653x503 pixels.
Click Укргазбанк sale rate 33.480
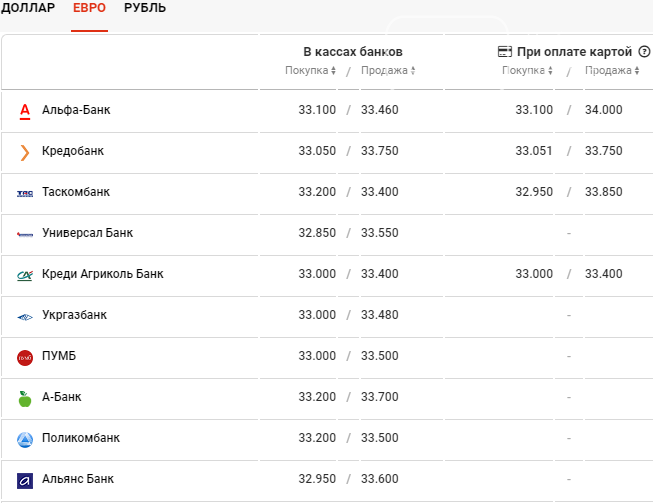tap(380, 315)
